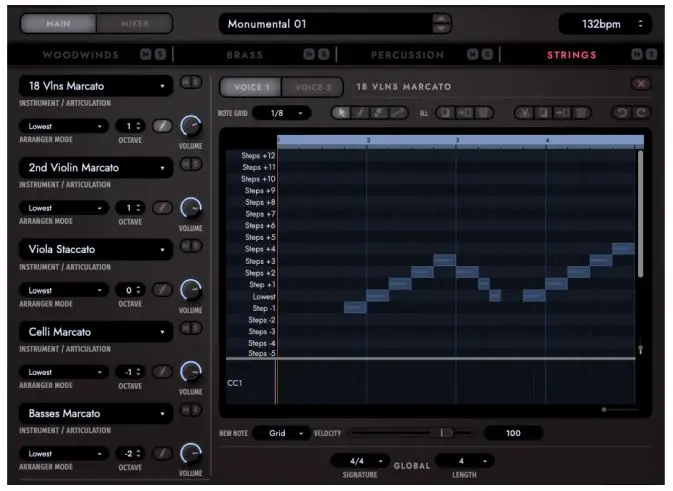Click the Volume knob for Celli Marcato
This screenshot has width=673, height=491.
coord(191,371)
